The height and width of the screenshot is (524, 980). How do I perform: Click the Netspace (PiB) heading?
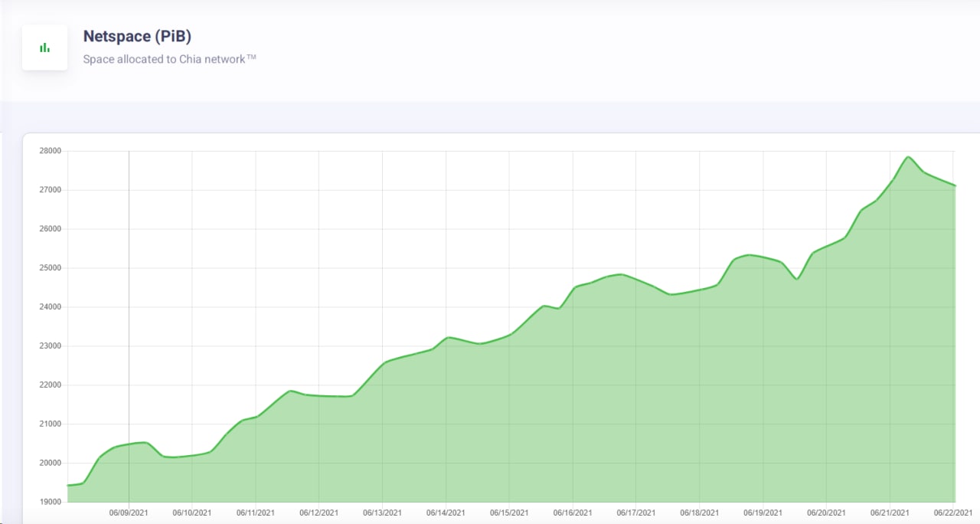[x=137, y=36]
